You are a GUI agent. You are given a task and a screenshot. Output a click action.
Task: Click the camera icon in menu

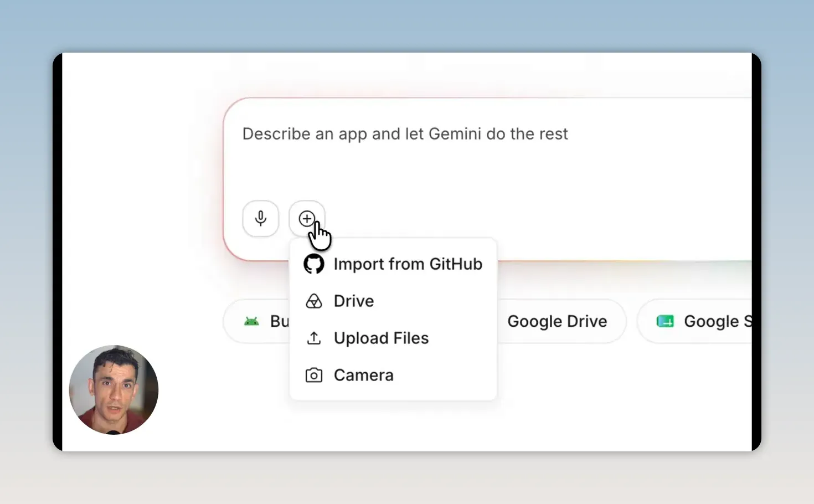coord(314,376)
